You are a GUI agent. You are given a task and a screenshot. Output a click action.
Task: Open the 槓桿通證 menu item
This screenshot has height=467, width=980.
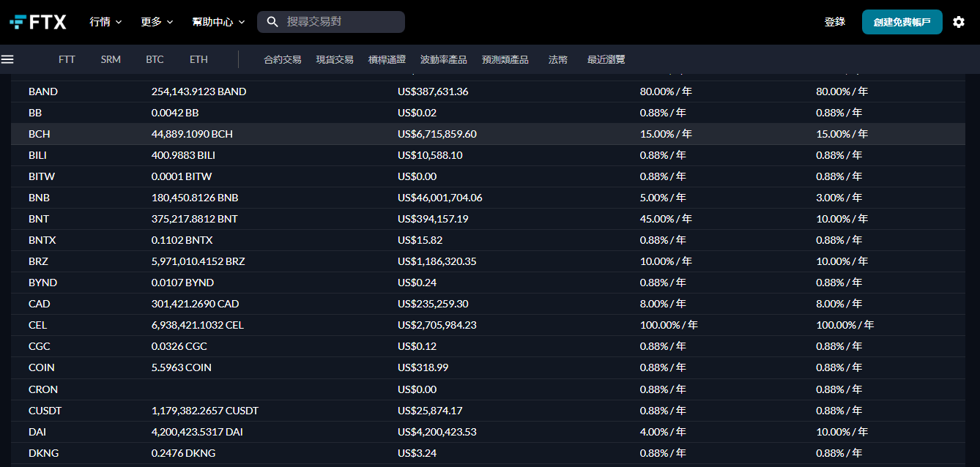pyautogui.click(x=387, y=59)
